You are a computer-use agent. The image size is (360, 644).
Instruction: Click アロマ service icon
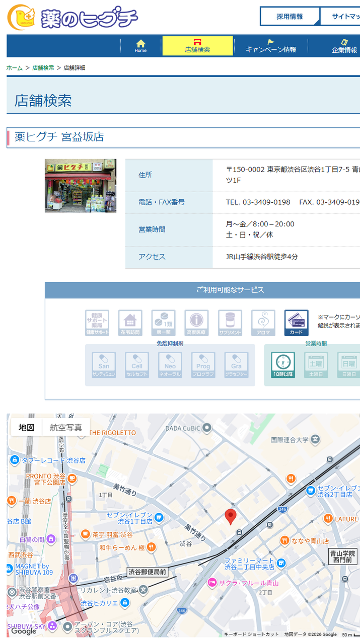263,323
